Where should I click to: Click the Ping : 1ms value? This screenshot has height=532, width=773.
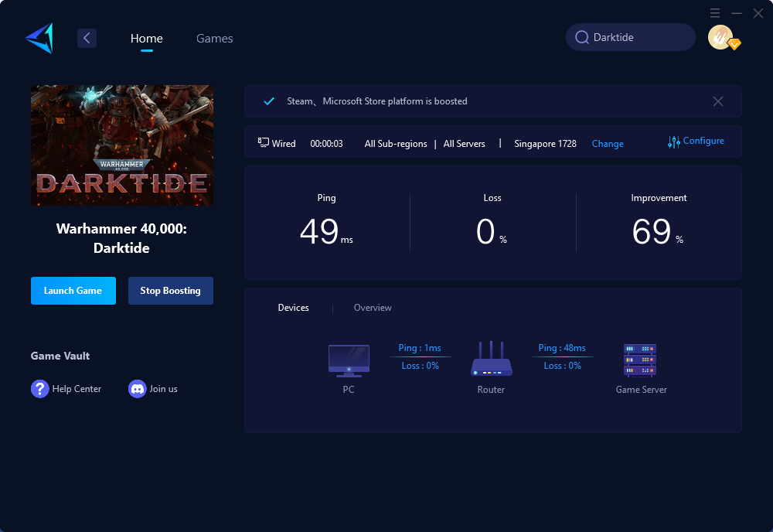[x=420, y=348]
